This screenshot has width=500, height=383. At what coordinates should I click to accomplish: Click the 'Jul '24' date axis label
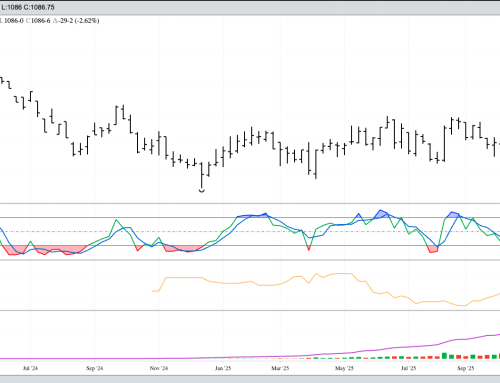tap(30, 368)
